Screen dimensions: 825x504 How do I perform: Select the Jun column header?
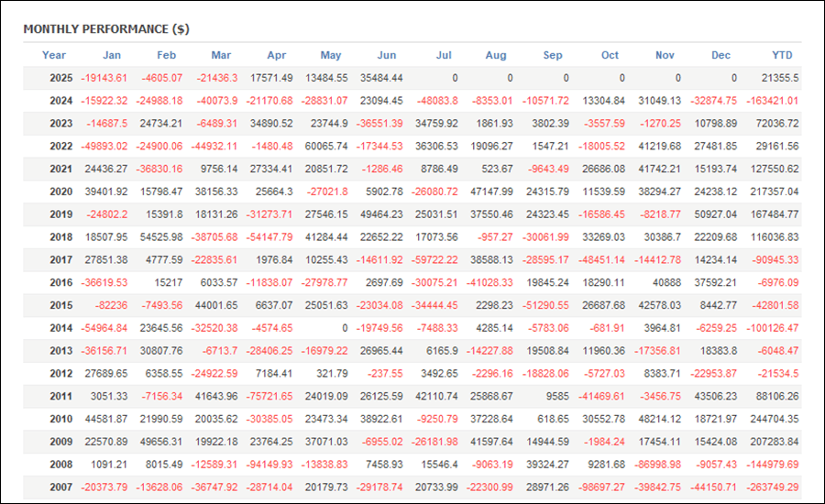point(387,55)
